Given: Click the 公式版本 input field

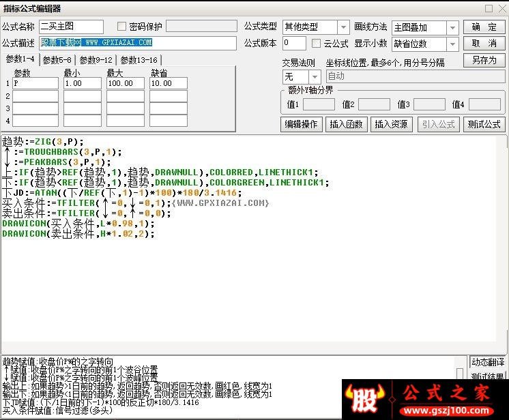Looking at the screenshot, I should click(294, 43).
